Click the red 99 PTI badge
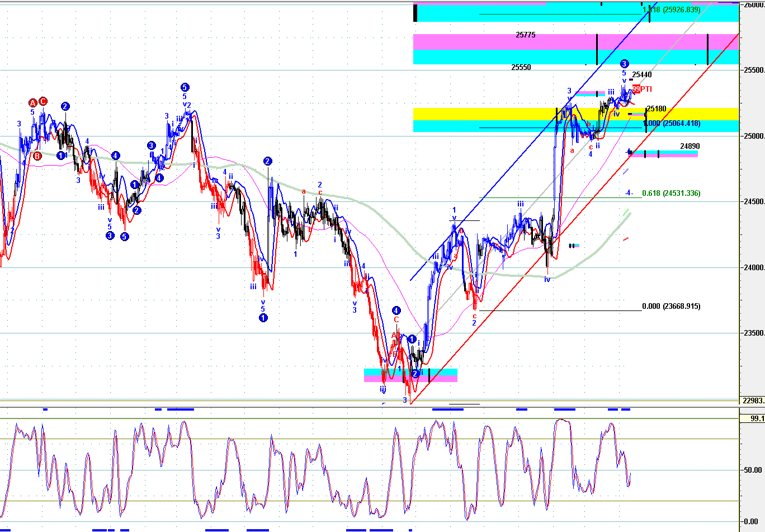The image size is (765, 532). [641, 89]
